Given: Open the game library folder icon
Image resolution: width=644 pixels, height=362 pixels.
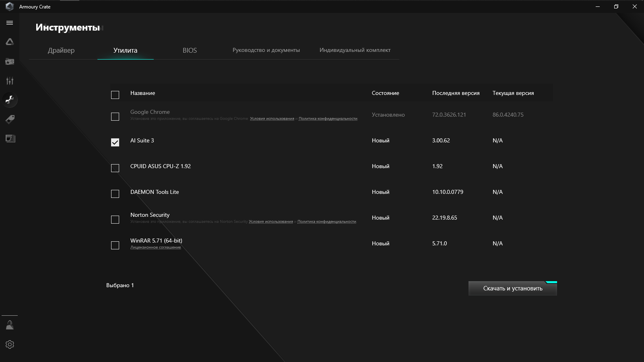Looking at the screenshot, I should point(10,62).
